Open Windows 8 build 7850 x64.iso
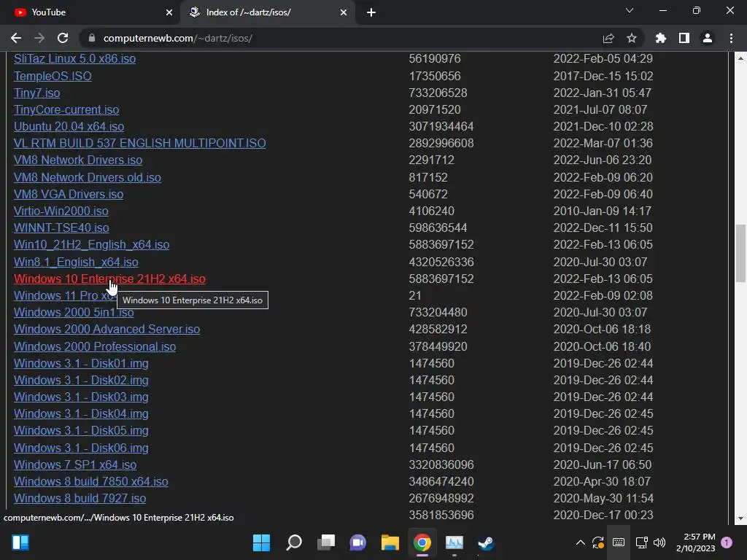Image resolution: width=747 pixels, height=560 pixels. pos(91,481)
